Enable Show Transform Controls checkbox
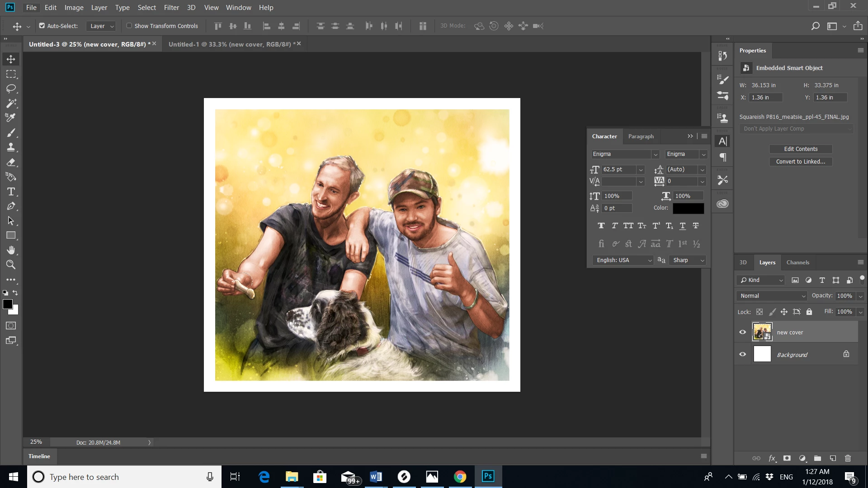Screen dimensions: 868x488 click(x=129, y=26)
